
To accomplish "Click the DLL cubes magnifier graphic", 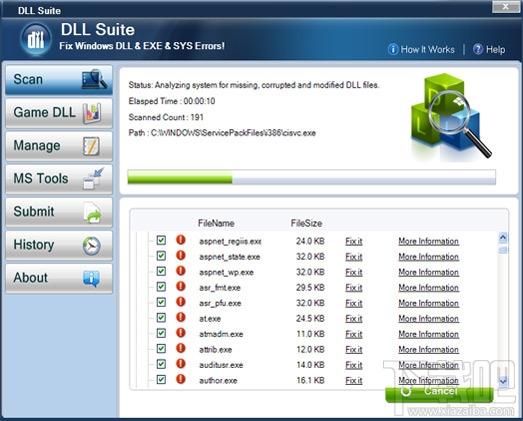I will coord(451,117).
